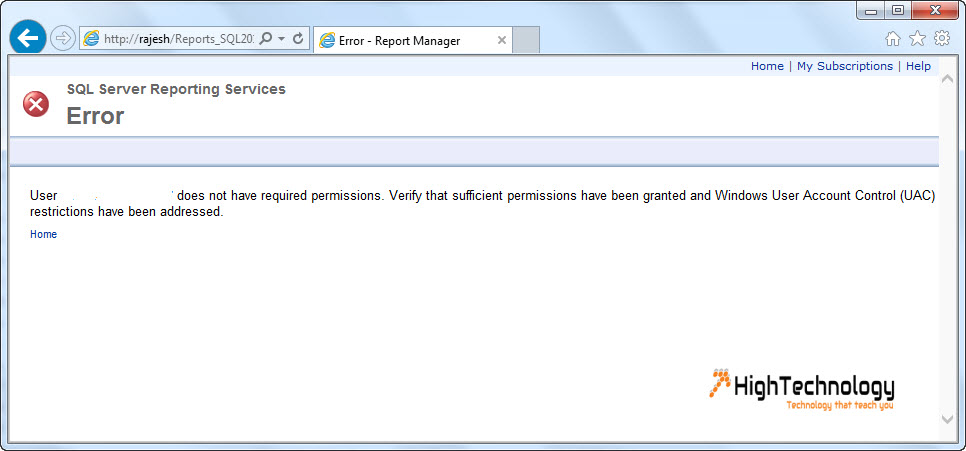Viewport: 966px width, 451px height.
Task: Select the Error - Report Manager tab
Action: point(413,41)
